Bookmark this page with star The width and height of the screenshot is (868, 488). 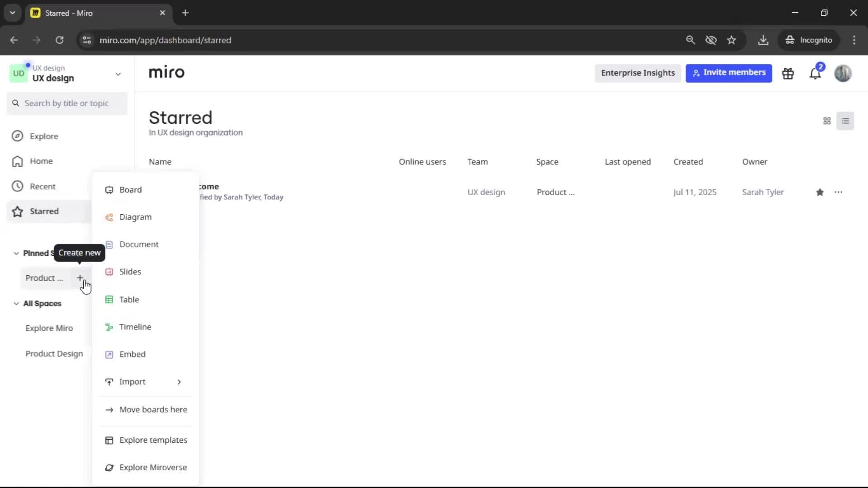(x=731, y=40)
